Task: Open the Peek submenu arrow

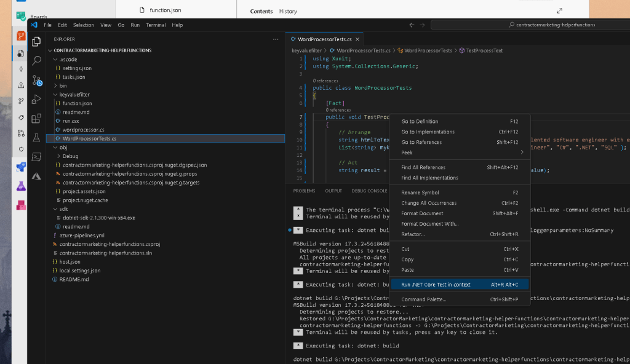Action: pos(522,152)
